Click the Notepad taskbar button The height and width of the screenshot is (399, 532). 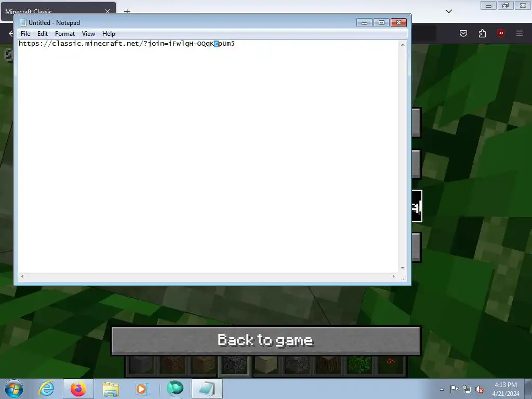pos(207,389)
